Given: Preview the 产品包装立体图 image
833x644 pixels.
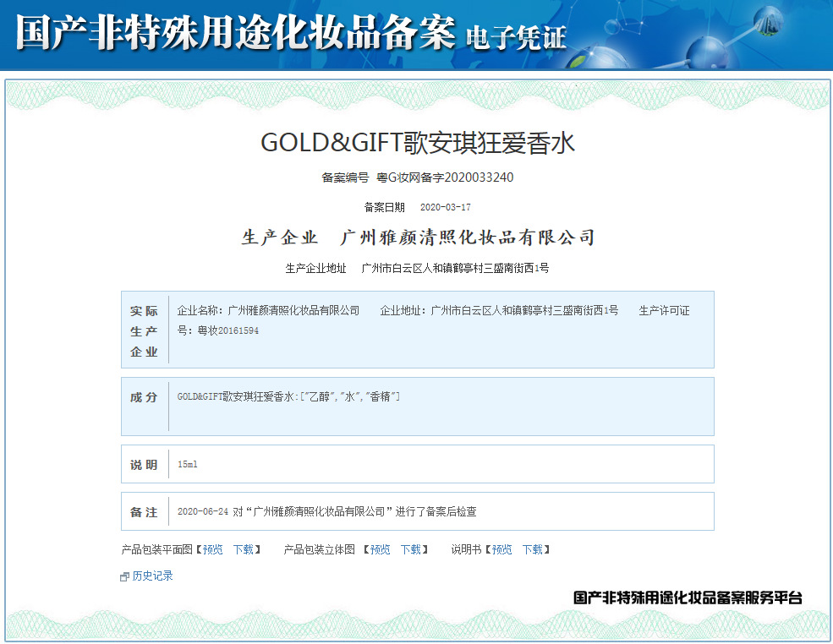Looking at the screenshot, I should pyautogui.click(x=380, y=549).
